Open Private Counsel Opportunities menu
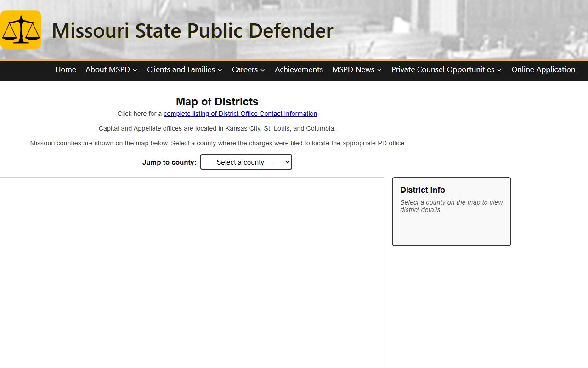The image size is (588, 368). click(443, 69)
